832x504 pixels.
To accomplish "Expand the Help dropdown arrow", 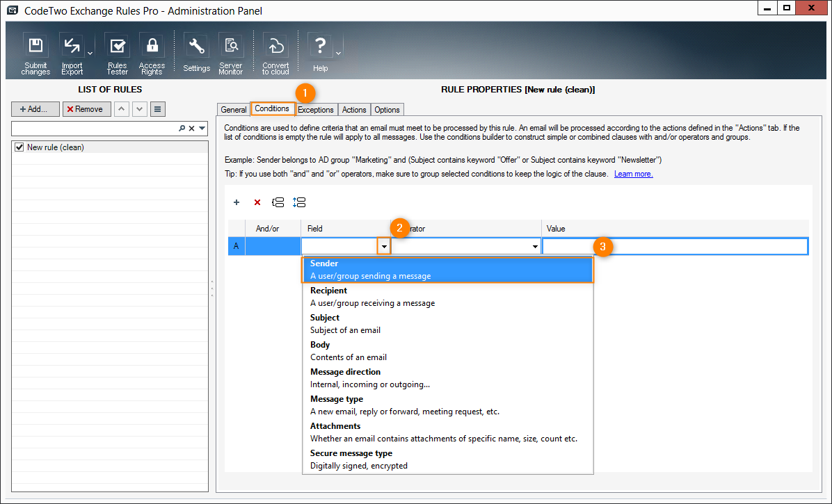I will [339, 54].
